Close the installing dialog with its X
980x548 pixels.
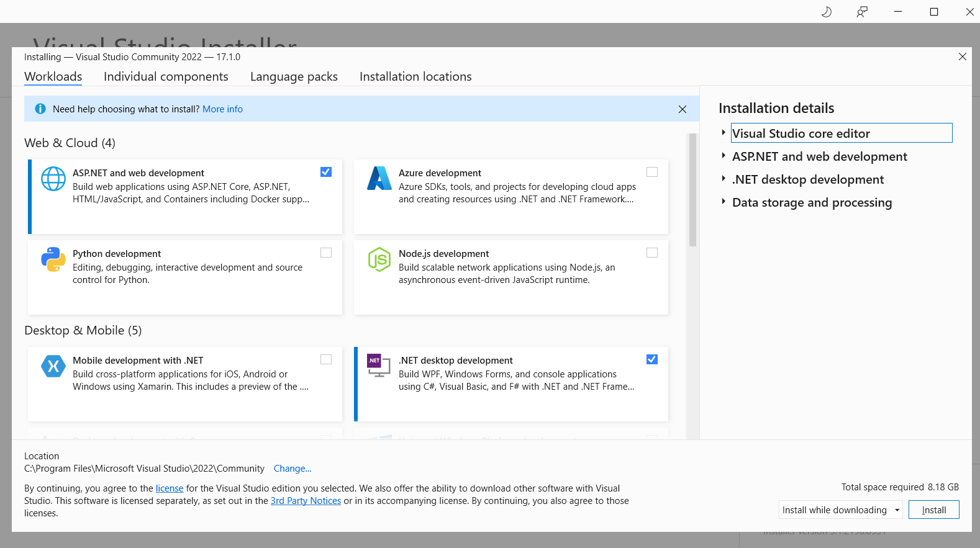pyautogui.click(x=963, y=56)
